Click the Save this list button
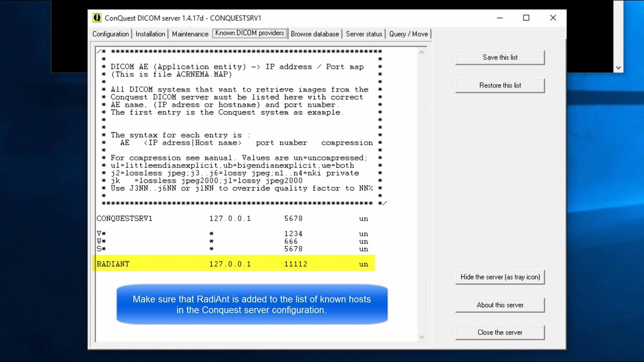The width and height of the screenshot is (644, 362). coord(500,57)
